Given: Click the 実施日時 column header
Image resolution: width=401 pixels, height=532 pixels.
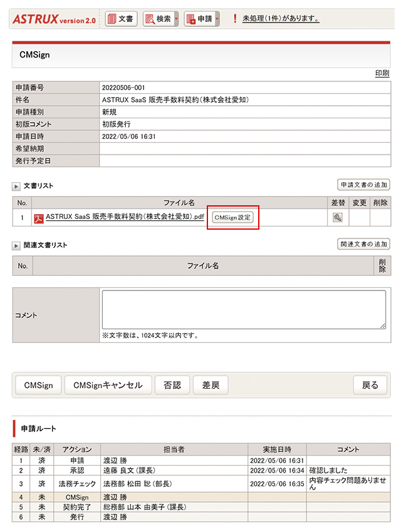Looking at the screenshot, I should (277, 449).
